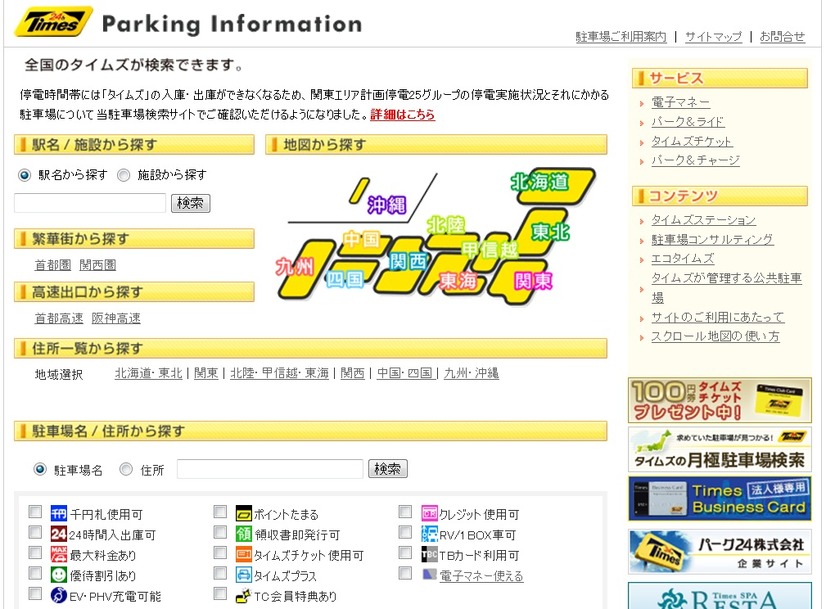Screen dimensions: 826x609
Task: Select the 住所 radio button
Action: pos(126,469)
